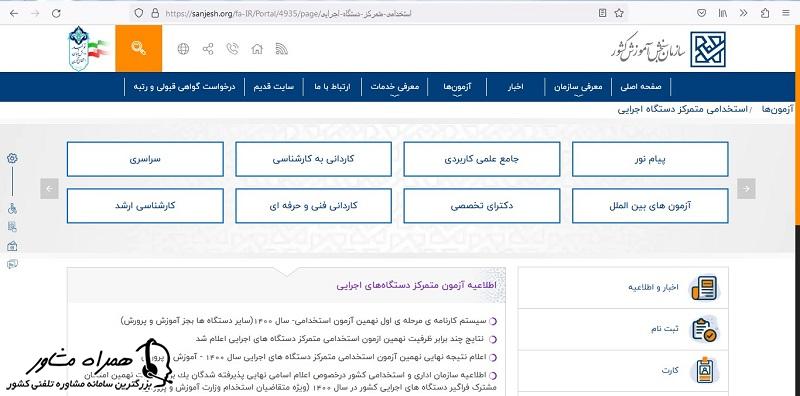800x396 pixels.
Task: Click the ثبت نام clipboard icon
Action: pos(704,329)
